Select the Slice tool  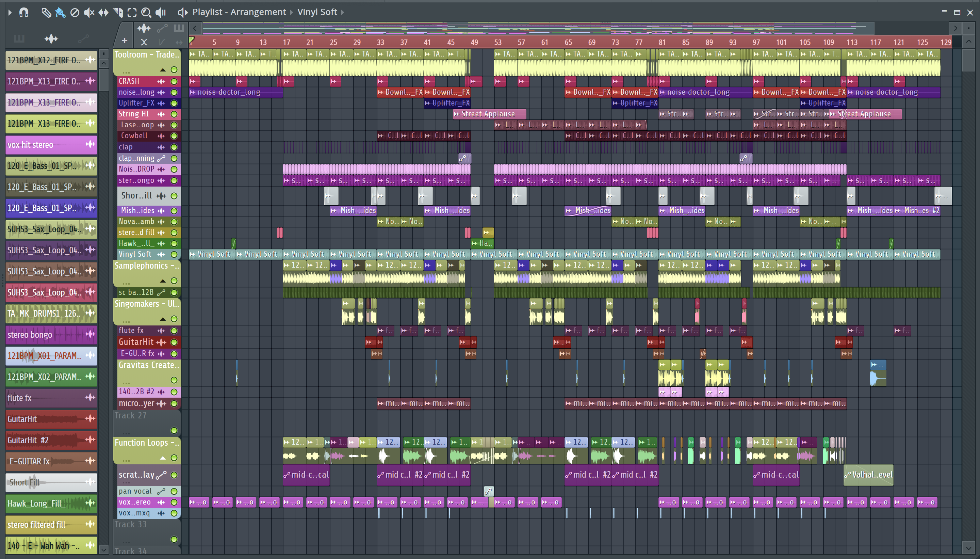coord(118,13)
